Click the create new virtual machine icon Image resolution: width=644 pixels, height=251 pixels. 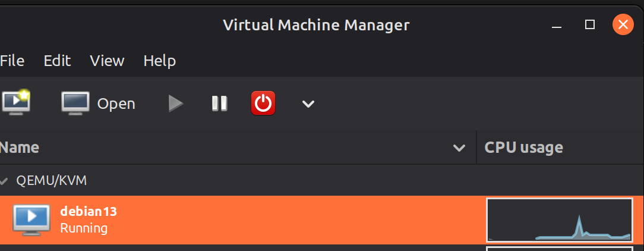pyautogui.click(x=16, y=103)
